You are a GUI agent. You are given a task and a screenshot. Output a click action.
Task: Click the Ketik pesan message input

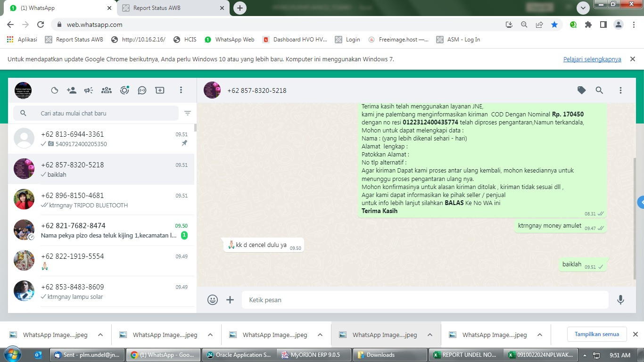tap(425, 300)
